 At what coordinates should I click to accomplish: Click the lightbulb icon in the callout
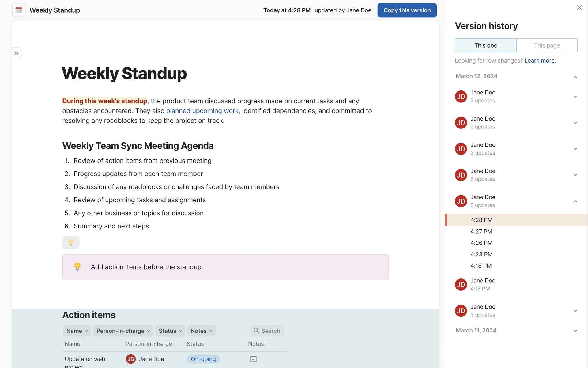point(77,266)
